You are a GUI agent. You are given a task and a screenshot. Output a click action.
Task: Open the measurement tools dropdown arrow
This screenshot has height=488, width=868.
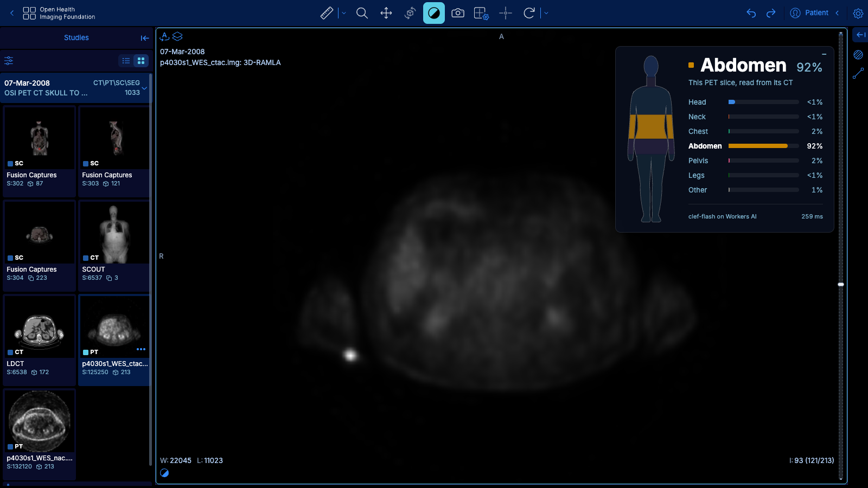[343, 13]
